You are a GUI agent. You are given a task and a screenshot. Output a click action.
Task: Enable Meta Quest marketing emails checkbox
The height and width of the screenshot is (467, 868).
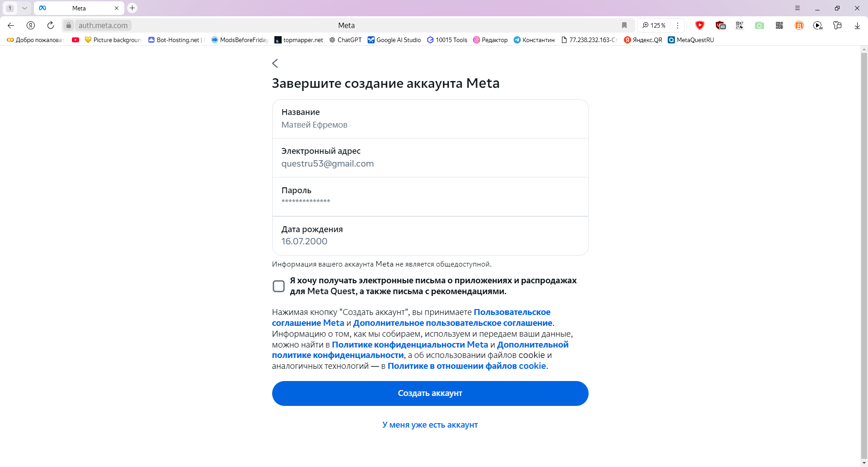tap(278, 286)
